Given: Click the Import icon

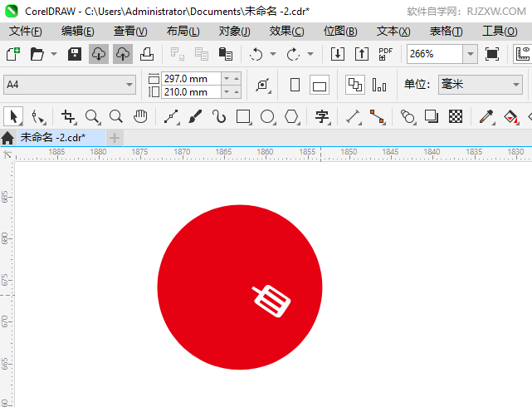Looking at the screenshot, I should (x=338, y=54).
